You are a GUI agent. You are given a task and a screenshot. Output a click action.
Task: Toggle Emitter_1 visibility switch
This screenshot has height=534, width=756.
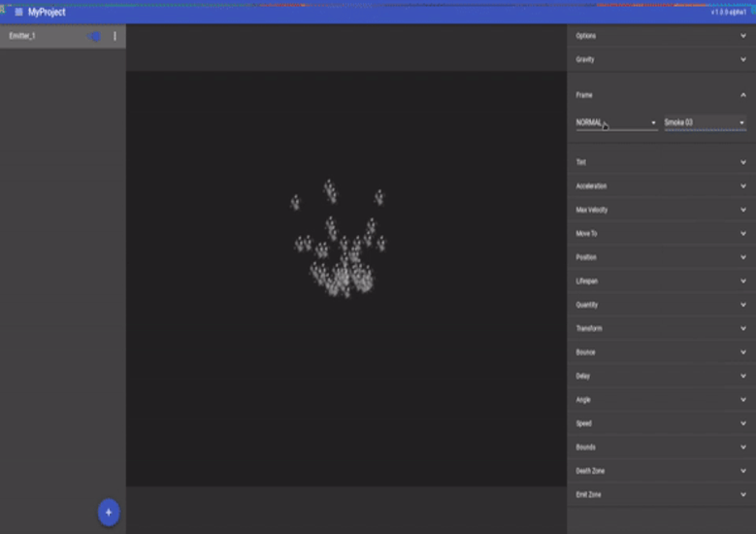pos(94,36)
